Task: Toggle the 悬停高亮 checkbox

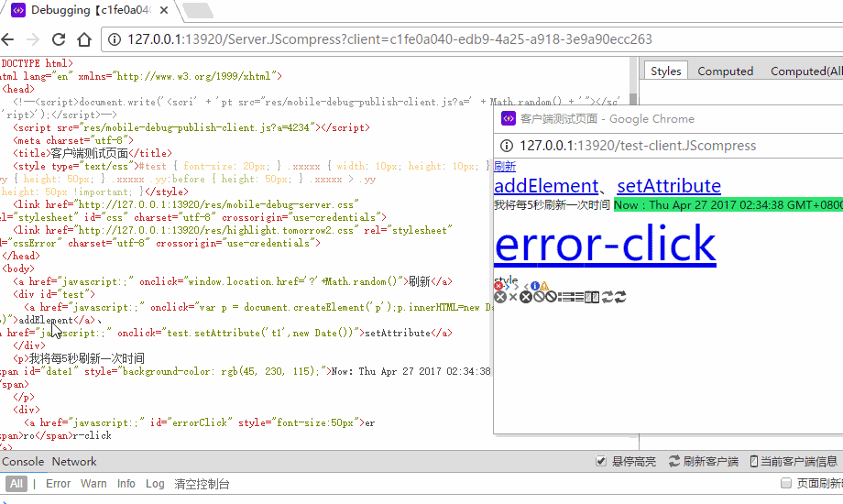Action: tap(601, 461)
